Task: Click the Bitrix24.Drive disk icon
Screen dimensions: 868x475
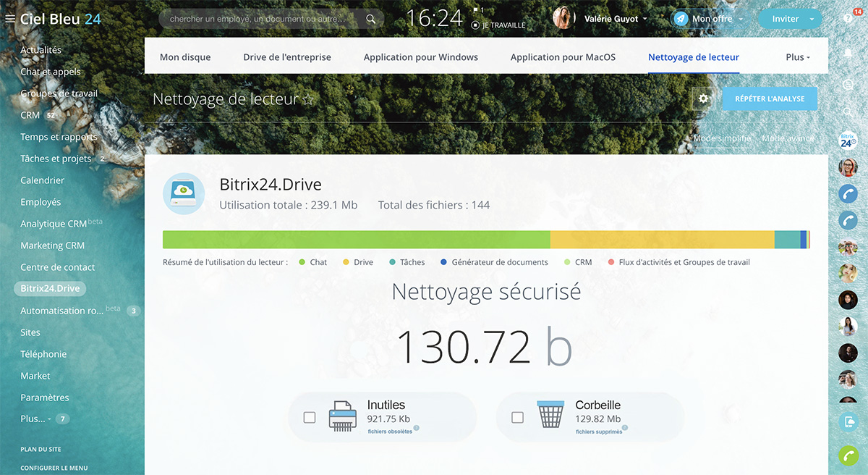Action: [x=184, y=193]
